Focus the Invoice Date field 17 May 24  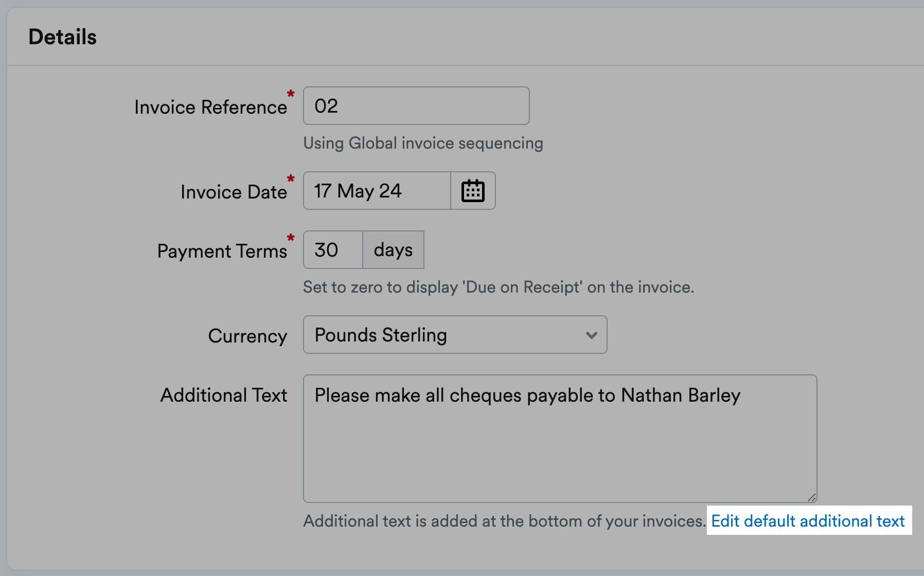click(x=377, y=191)
